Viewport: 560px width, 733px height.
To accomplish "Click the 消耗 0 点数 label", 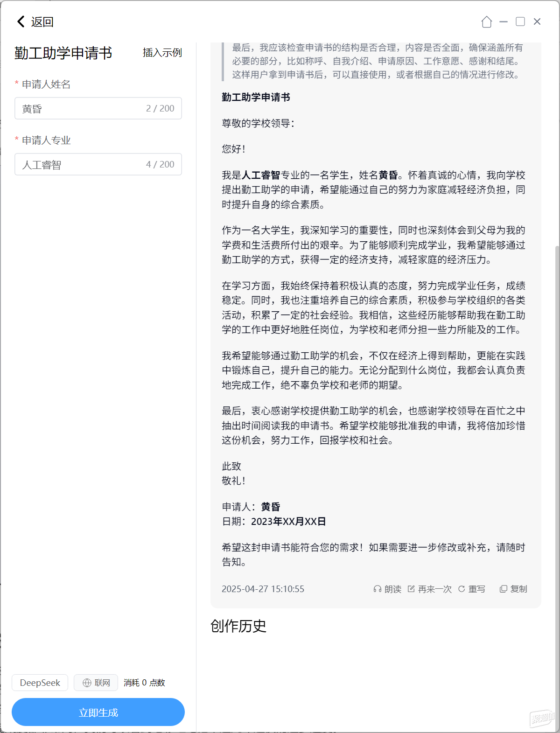I will [x=144, y=683].
